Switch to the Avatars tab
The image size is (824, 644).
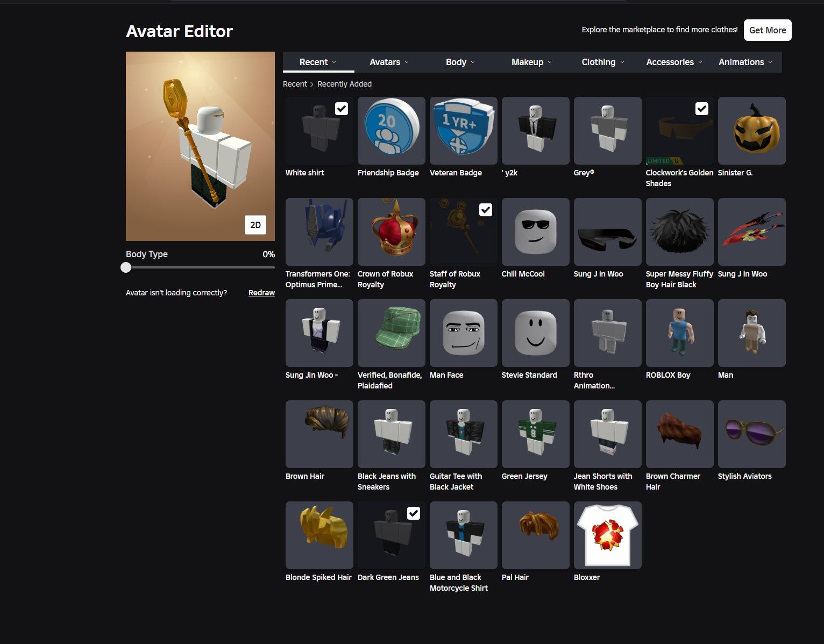click(x=389, y=62)
